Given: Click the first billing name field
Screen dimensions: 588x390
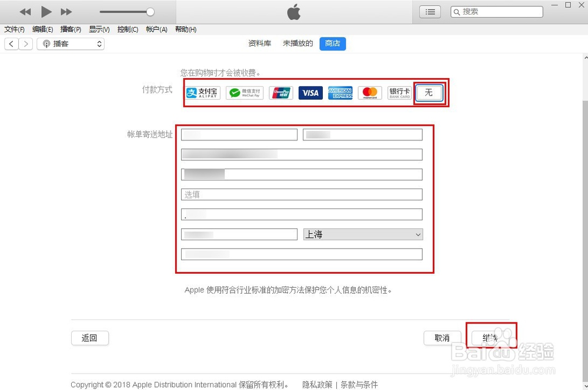Looking at the screenshot, I should coord(239,135).
